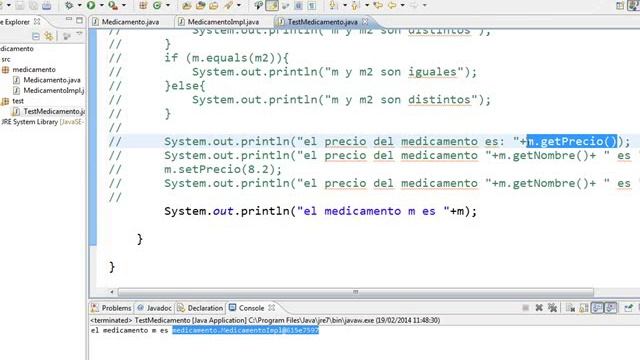Maximize the Package Explorer panel
The image size is (640, 360).
pyautogui.click(x=80, y=20)
